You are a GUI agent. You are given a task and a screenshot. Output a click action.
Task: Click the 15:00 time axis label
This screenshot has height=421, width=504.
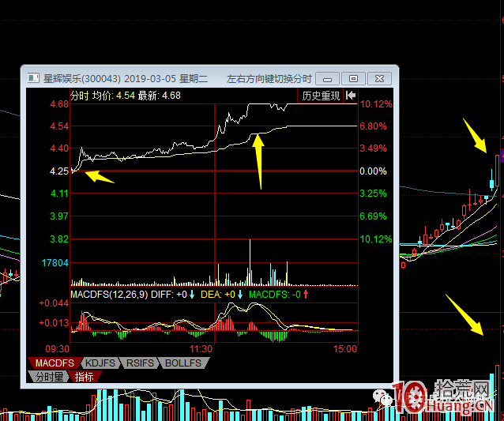tap(345, 348)
